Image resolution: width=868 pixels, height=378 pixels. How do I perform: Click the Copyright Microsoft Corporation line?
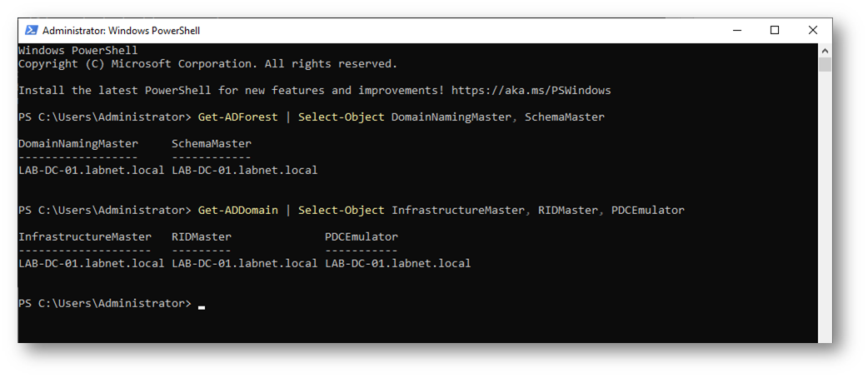coord(208,64)
